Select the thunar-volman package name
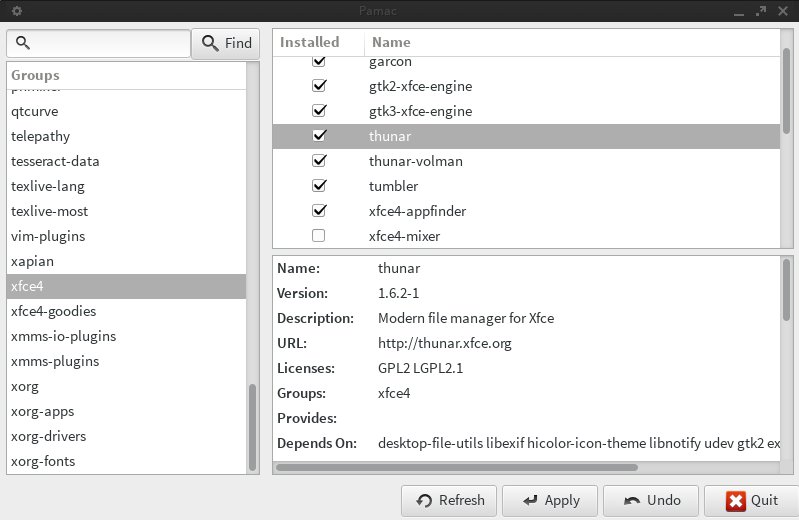 (416, 161)
